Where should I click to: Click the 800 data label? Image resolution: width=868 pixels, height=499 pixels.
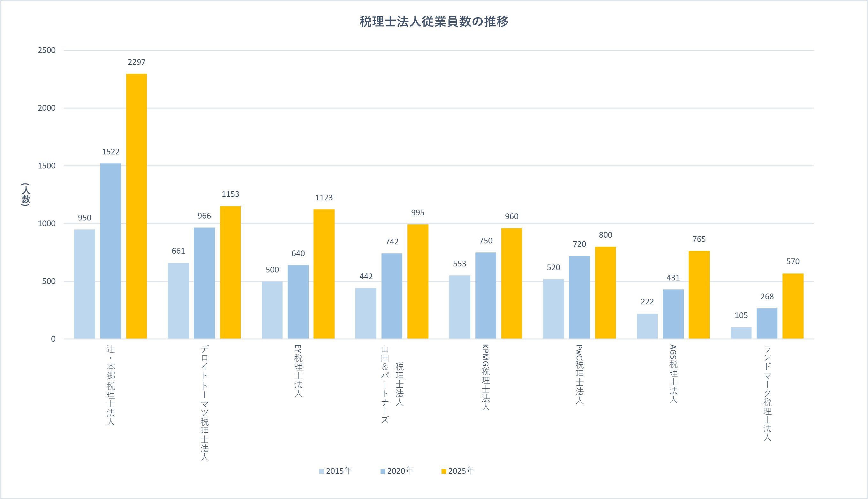[x=605, y=235]
